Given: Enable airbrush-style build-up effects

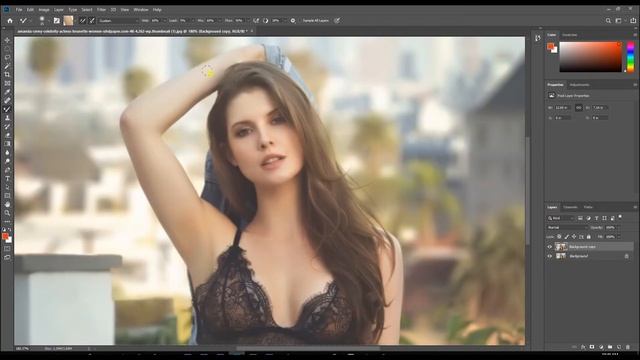Looking at the screenshot, I should (x=256, y=20).
